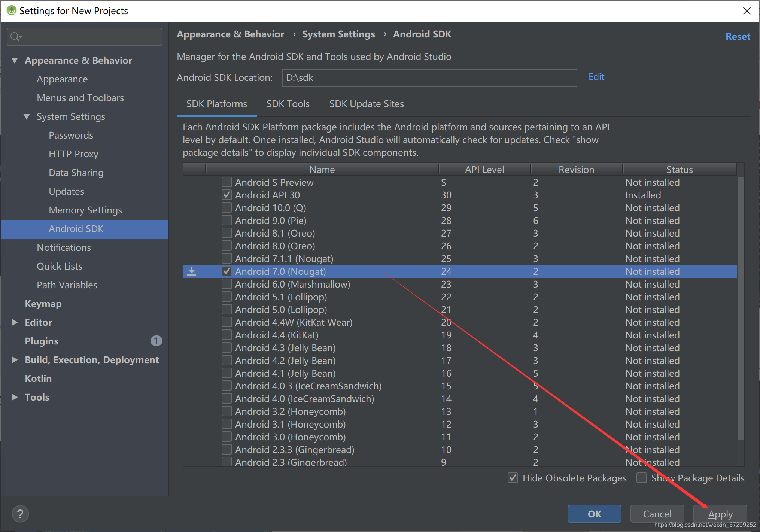The height and width of the screenshot is (532, 760).
Task: Click the Android SDK Location field
Action: (429, 77)
